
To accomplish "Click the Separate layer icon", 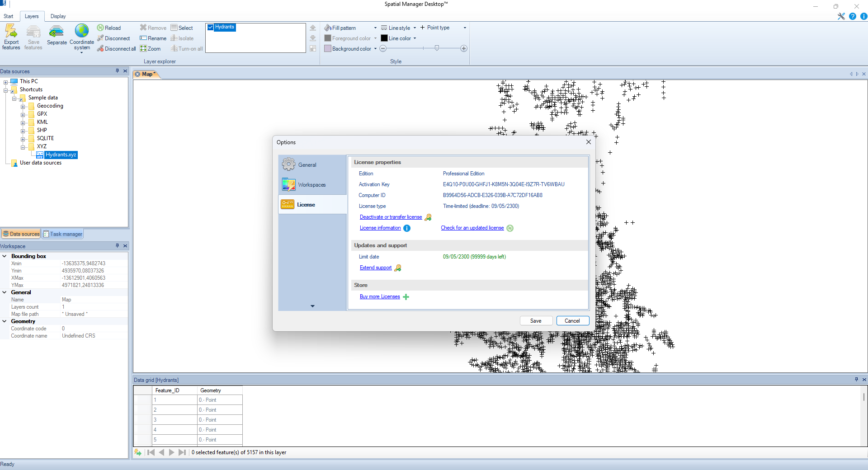I will click(57, 31).
